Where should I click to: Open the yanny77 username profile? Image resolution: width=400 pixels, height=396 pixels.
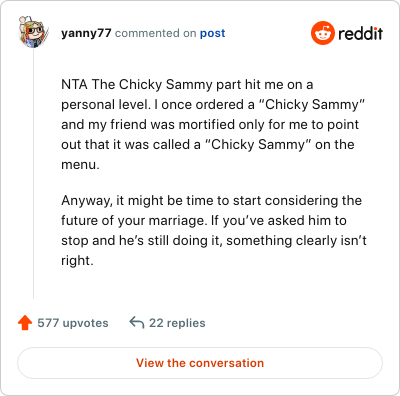[86, 33]
